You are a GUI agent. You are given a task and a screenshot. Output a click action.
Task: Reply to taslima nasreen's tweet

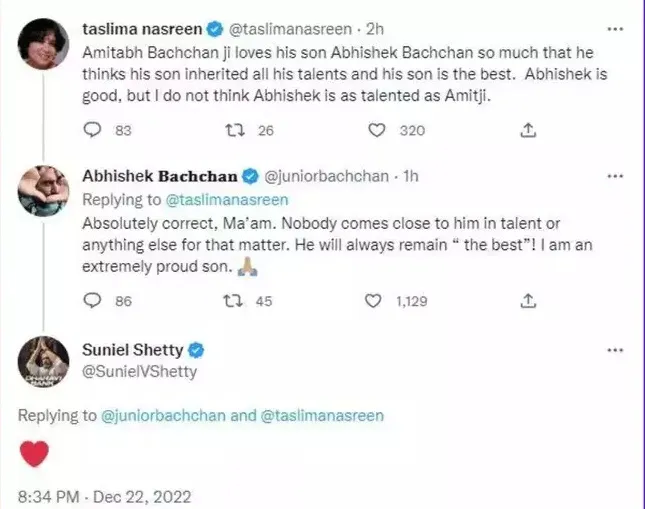click(93, 130)
